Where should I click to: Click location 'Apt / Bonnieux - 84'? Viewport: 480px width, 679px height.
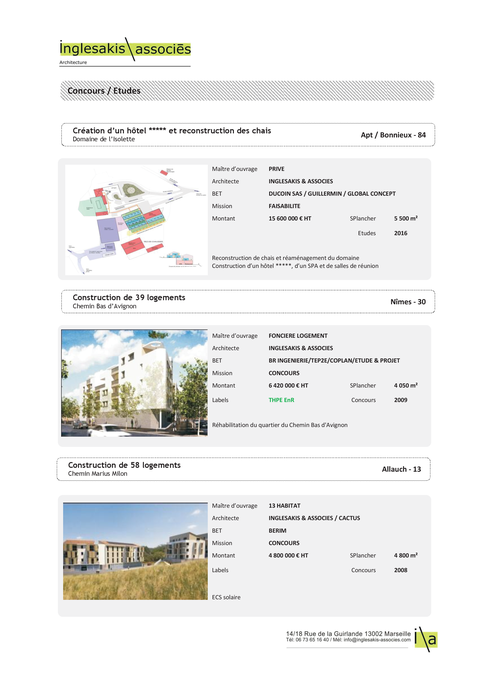[393, 135]
